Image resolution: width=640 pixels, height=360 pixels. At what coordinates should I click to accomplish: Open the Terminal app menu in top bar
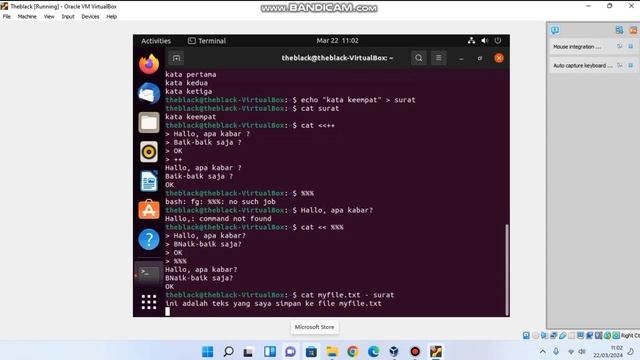[207, 41]
